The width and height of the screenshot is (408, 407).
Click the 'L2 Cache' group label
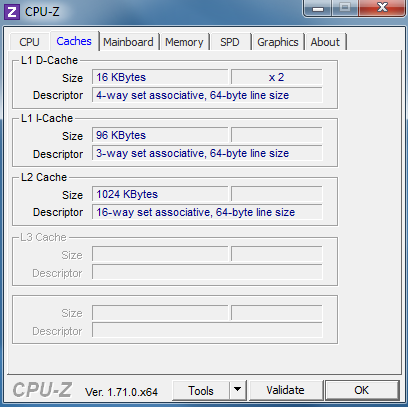44,177
